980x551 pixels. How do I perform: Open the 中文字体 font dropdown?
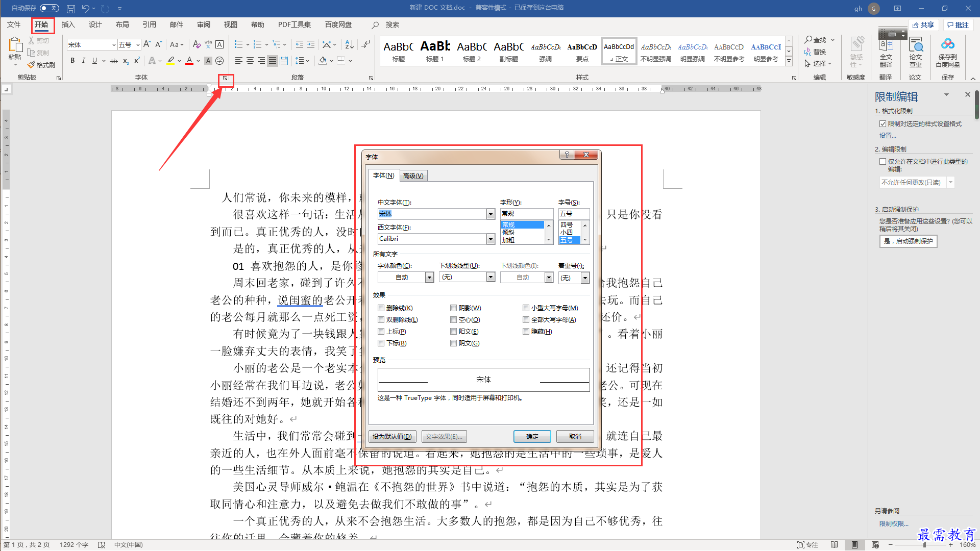click(x=491, y=214)
